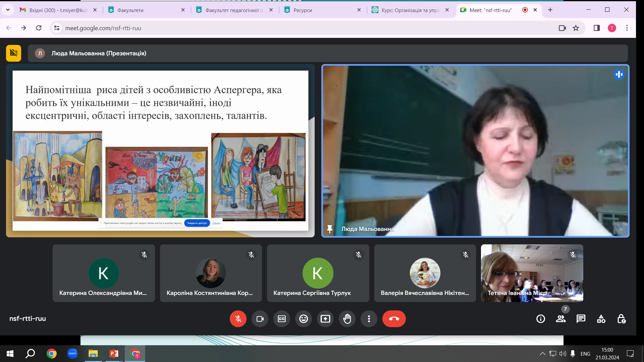Click the yellow presentation-off button
This screenshot has height=362, width=644.
pyautogui.click(x=13, y=53)
